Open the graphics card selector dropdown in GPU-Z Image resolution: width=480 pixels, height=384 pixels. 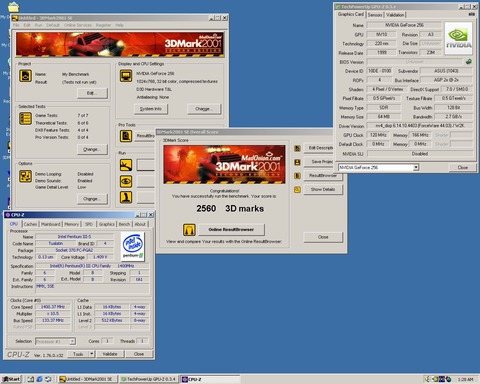[416, 167]
